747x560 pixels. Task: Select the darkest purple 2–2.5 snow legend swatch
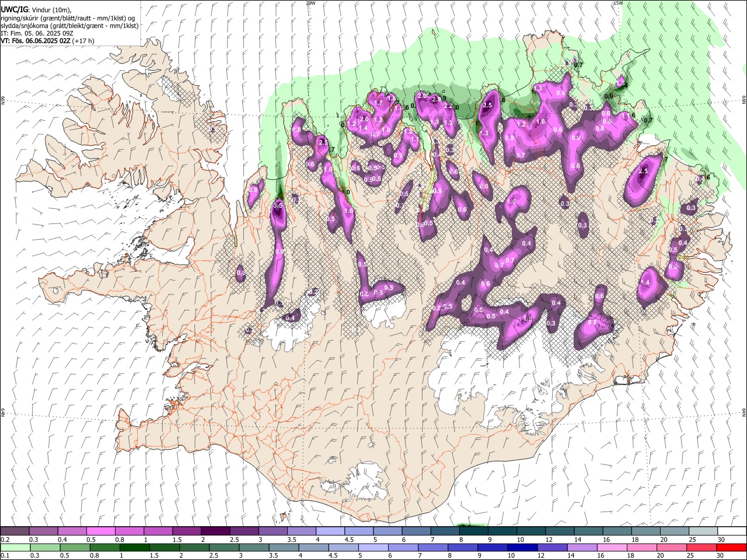(x=215, y=531)
